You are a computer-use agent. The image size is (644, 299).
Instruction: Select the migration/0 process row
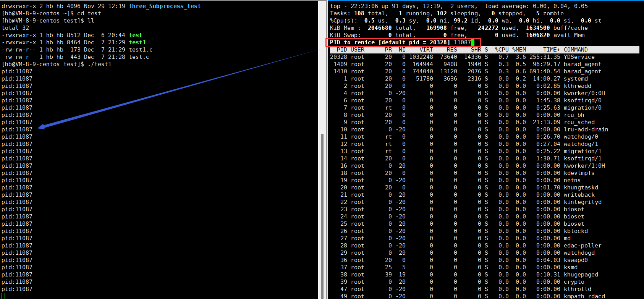click(x=484, y=108)
